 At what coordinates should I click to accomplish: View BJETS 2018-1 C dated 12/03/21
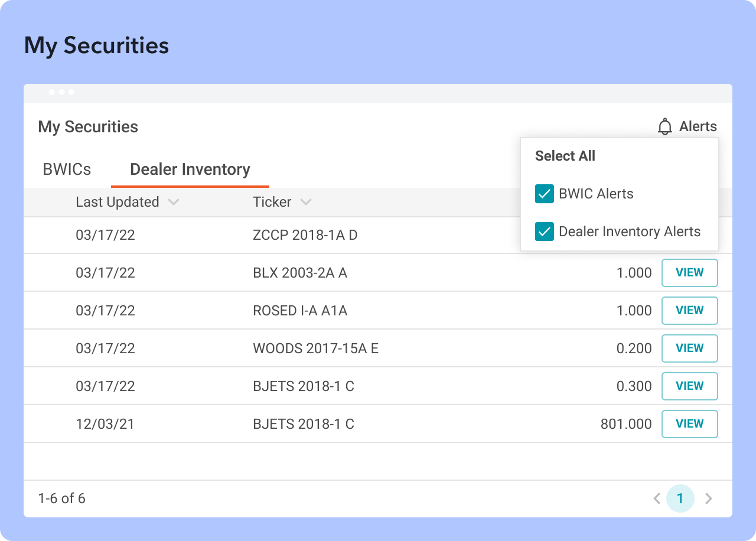point(689,424)
